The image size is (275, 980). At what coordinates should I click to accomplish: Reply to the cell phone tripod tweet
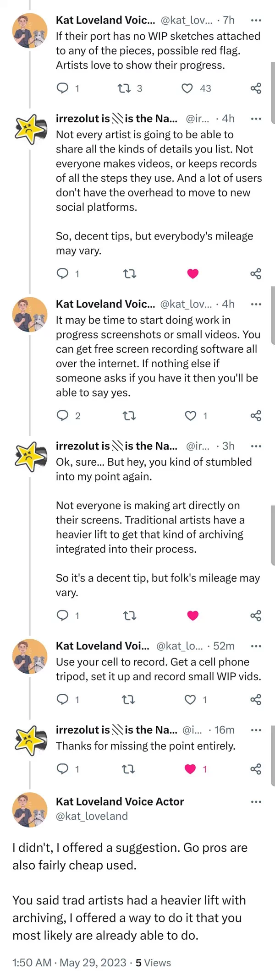[62, 700]
